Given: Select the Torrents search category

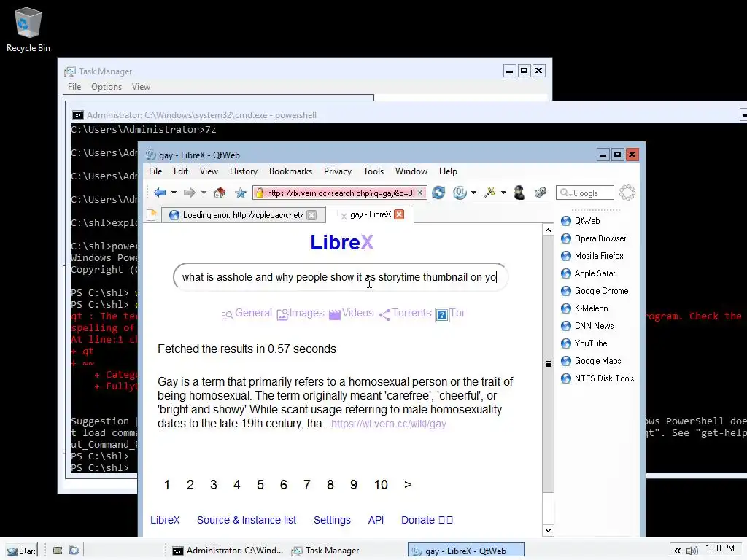Looking at the screenshot, I should 406,314.
